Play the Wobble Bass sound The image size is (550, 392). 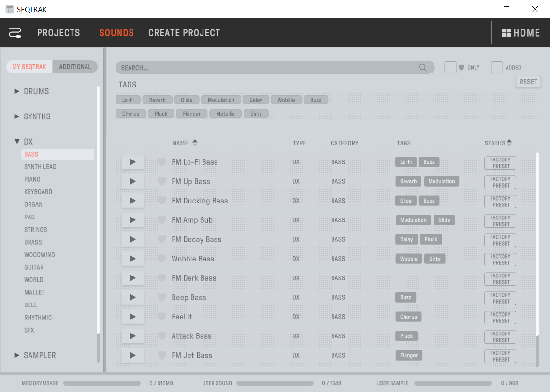[133, 259]
